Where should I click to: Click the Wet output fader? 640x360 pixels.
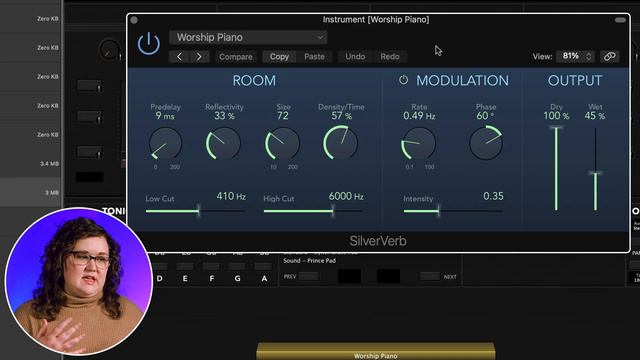point(596,169)
